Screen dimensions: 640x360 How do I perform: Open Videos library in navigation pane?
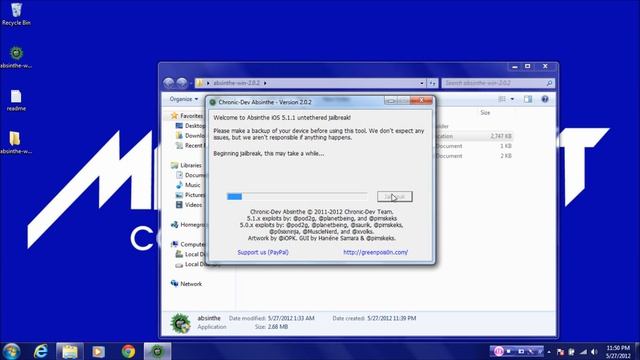(189, 204)
